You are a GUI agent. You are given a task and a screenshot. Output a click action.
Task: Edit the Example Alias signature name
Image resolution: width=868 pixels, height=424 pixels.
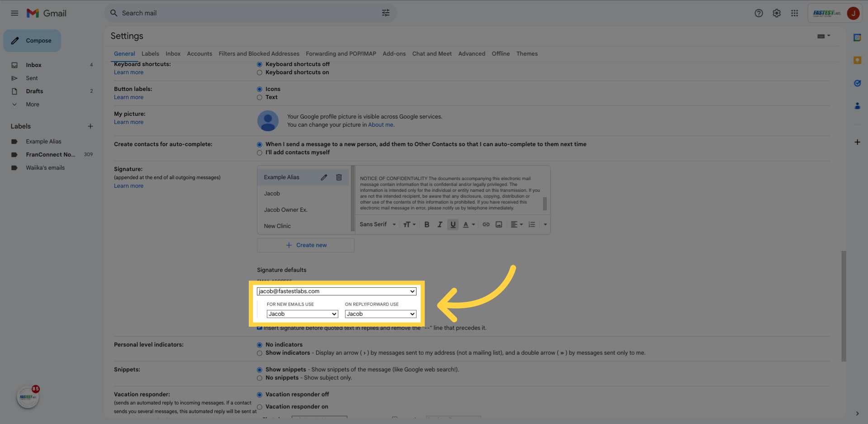click(x=324, y=177)
